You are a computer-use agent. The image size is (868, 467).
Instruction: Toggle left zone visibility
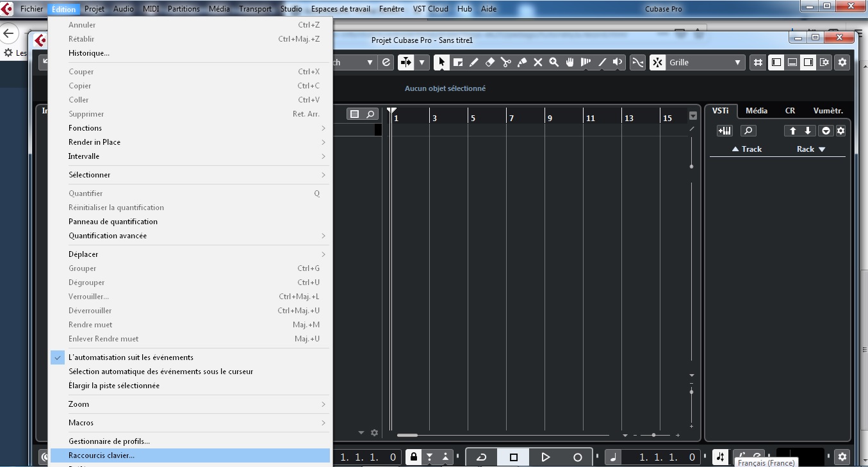[x=776, y=62]
